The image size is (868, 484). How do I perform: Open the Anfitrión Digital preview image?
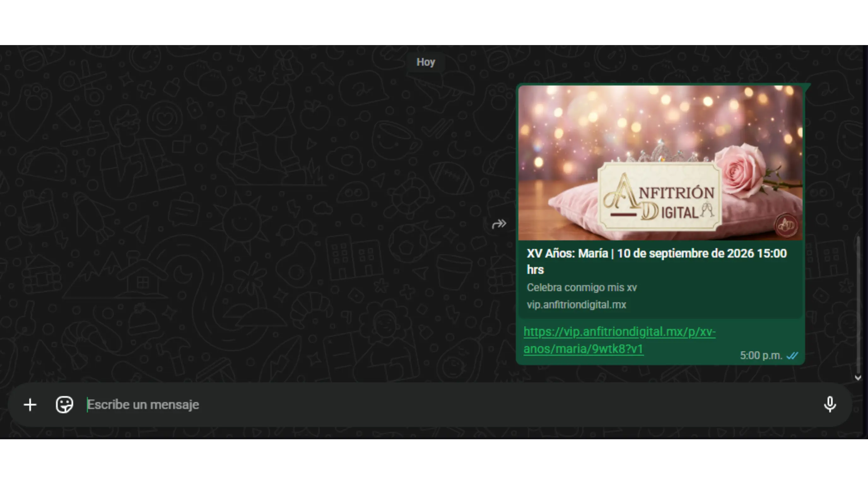660,163
